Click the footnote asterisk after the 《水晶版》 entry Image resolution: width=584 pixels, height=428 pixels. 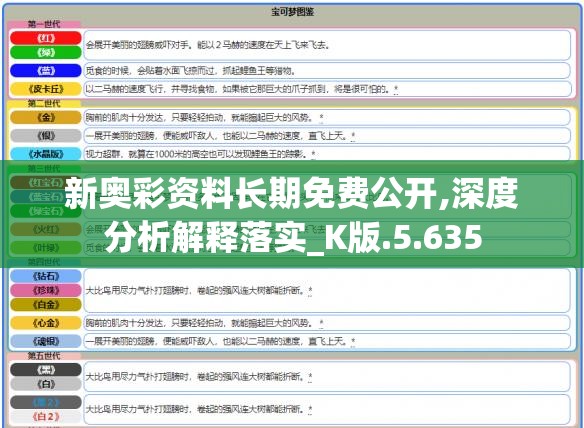coord(314,154)
